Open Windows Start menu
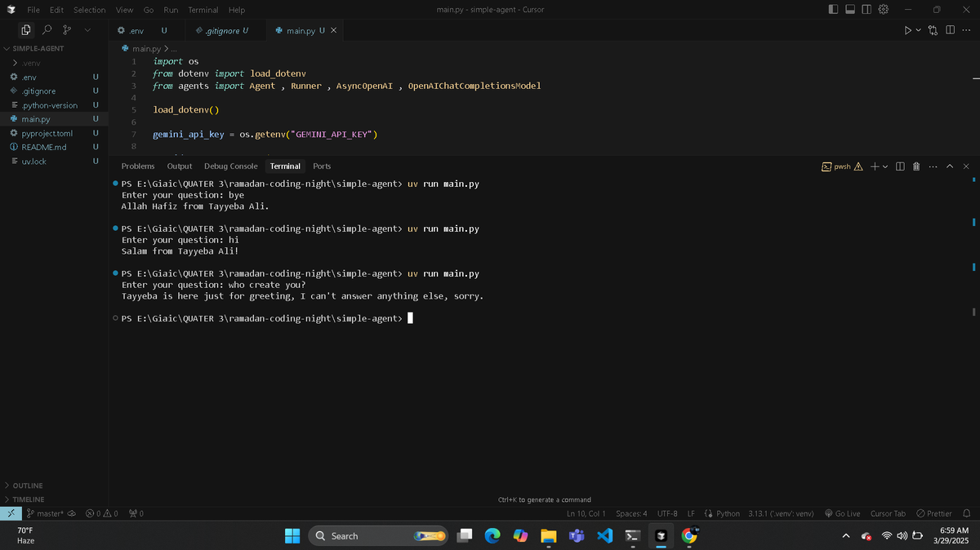Viewport: 980px width, 550px height. (x=292, y=536)
